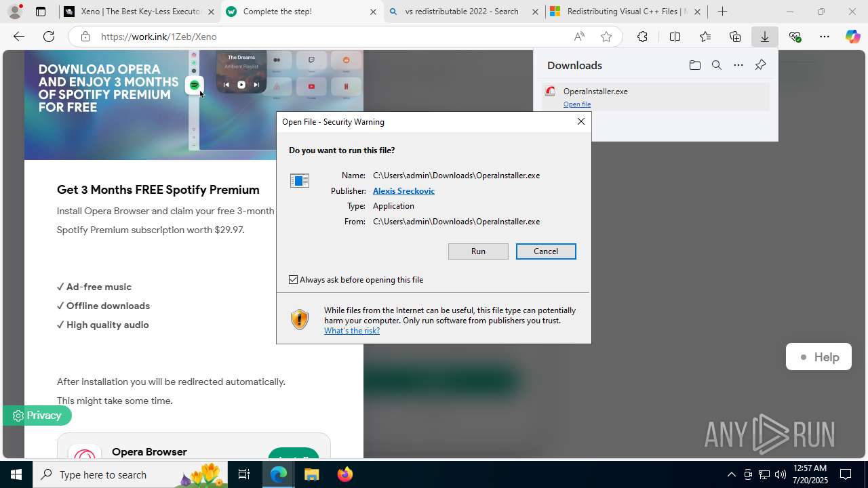Viewport: 868px width, 488px height.
Task: Open Split screen icon
Action: click(675, 37)
